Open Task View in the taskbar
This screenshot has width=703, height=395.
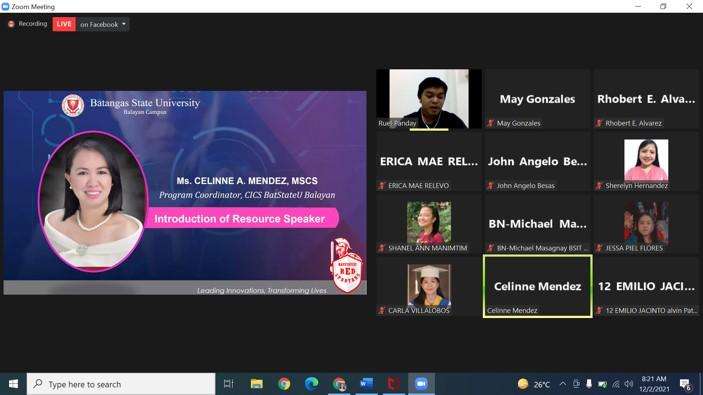229,384
